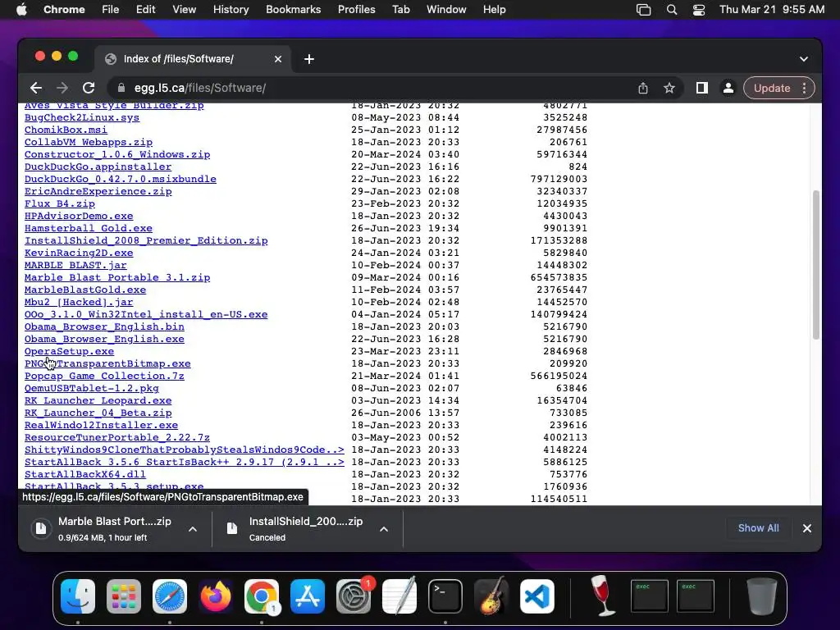
Task: Open Terminal from the Dock
Action: pos(445,596)
